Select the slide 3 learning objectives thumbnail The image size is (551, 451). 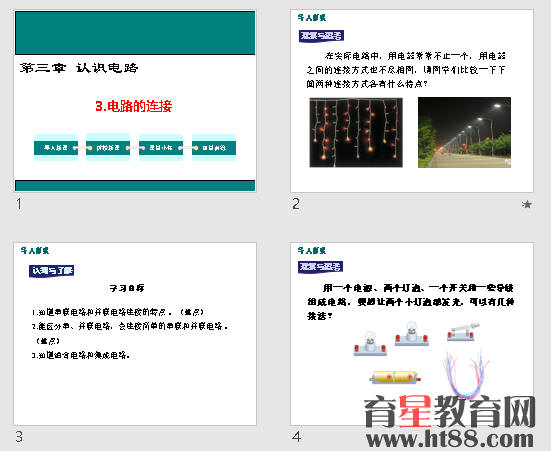(x=135, y=334)
